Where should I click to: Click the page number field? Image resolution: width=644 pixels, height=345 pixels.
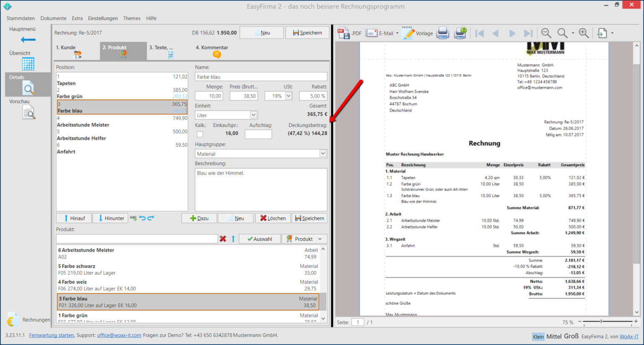[358, 322]
